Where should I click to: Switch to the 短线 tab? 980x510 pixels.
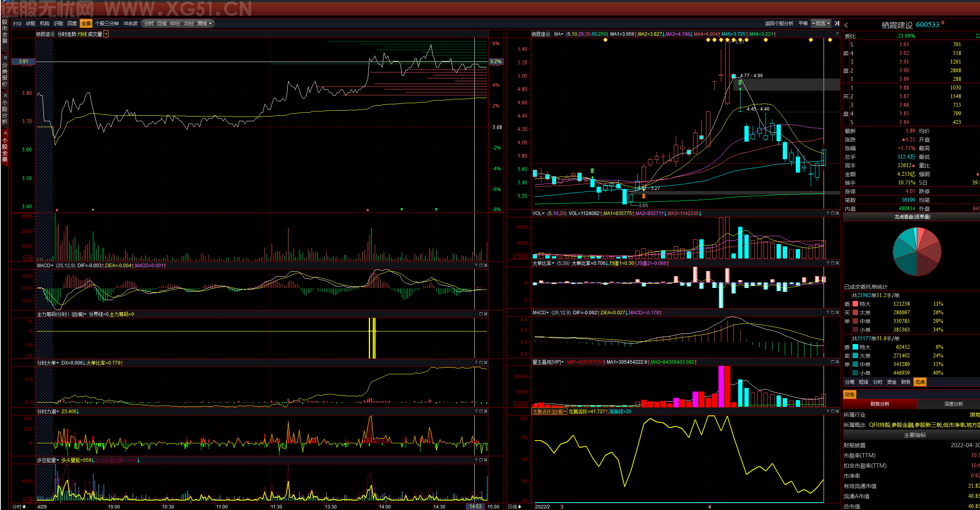864,382
